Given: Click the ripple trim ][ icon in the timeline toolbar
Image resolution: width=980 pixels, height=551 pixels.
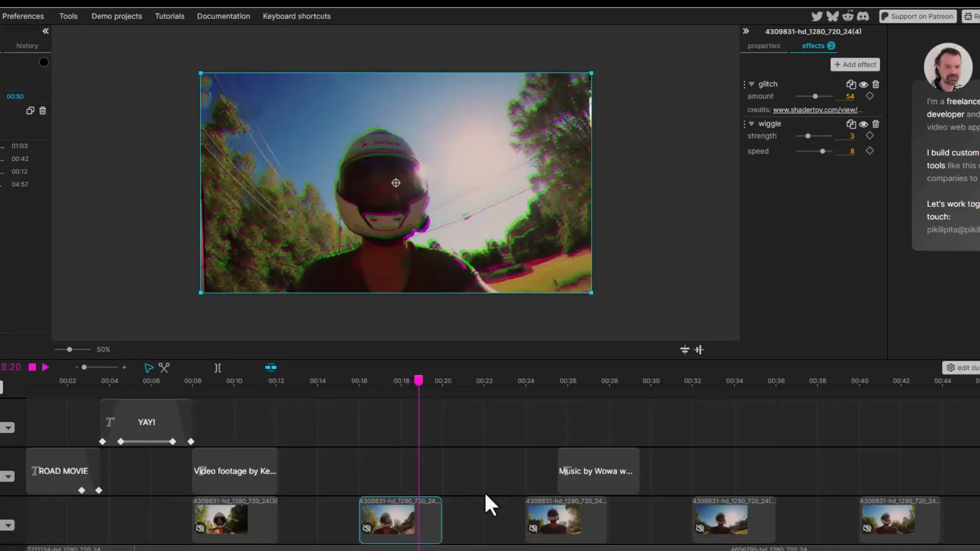Looking at the screenshot, I should [x=218, y=367].
